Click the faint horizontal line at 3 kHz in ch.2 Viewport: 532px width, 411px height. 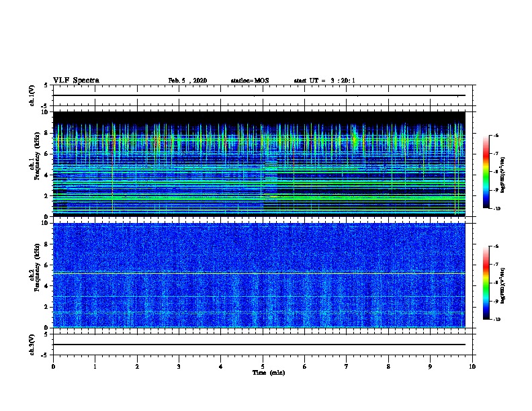coord(259,297)
